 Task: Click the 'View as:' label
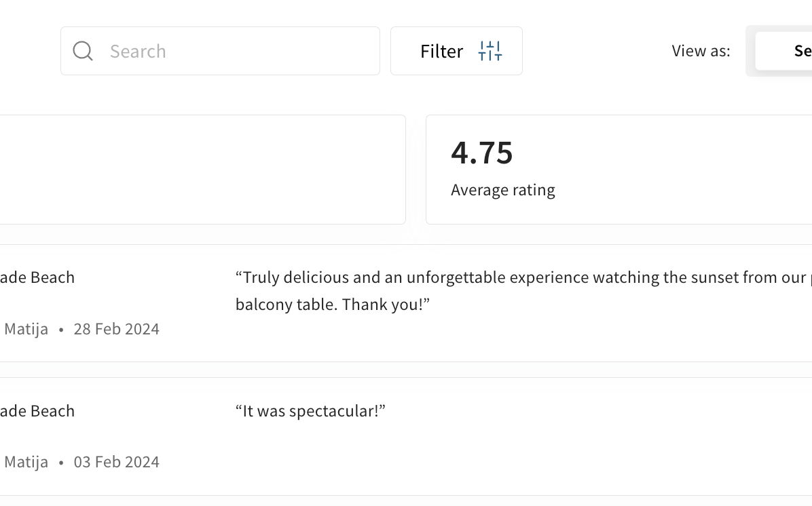point(701,51)
